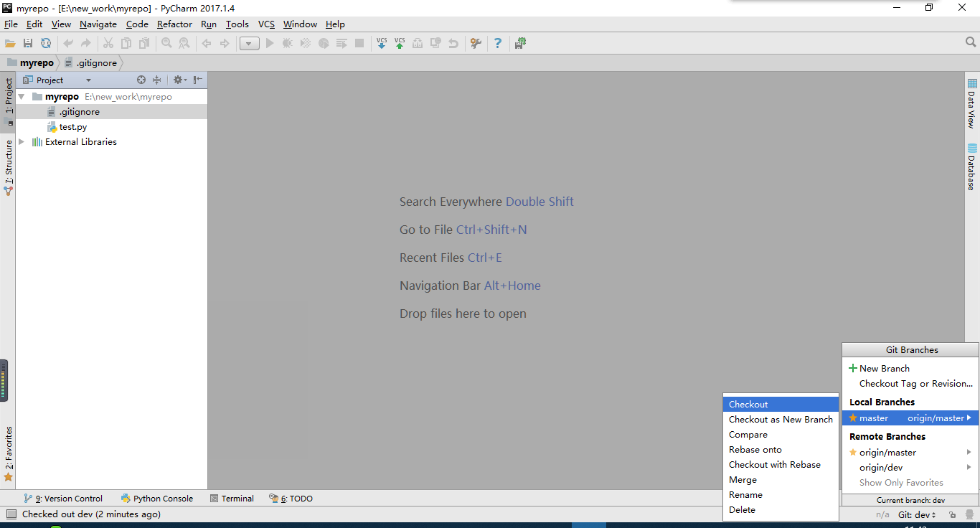Click Collapse All icon in Project panel

(x=156, y=80)
